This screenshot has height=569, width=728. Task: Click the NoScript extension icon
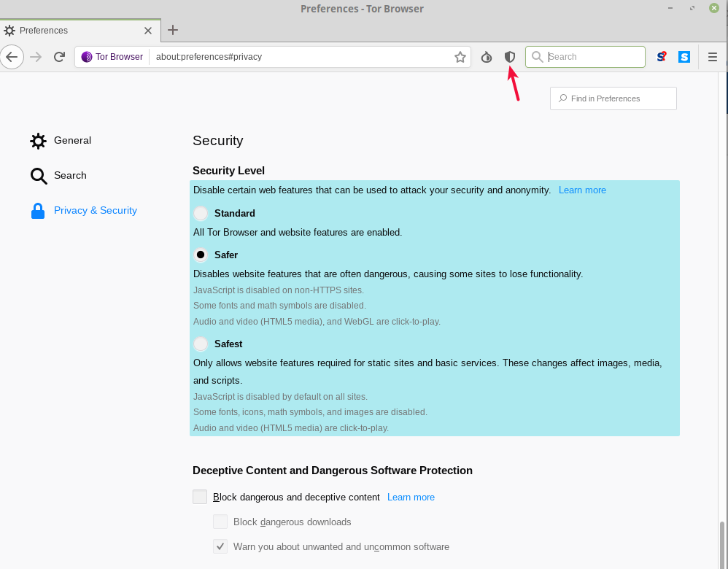[661, 57]
